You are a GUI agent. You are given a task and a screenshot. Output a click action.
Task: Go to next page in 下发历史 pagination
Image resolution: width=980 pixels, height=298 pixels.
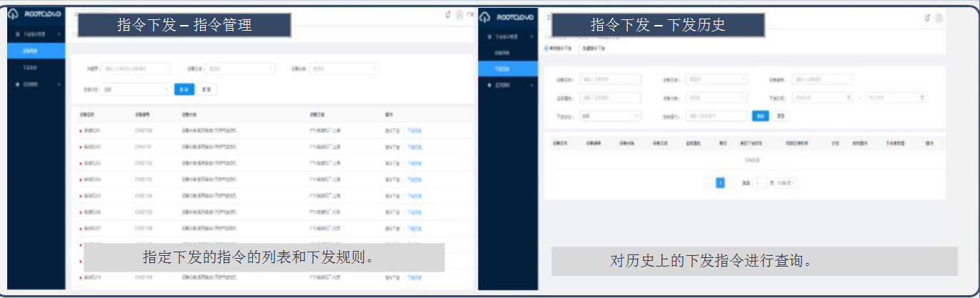pyautogui.click(x=733, y=183)
